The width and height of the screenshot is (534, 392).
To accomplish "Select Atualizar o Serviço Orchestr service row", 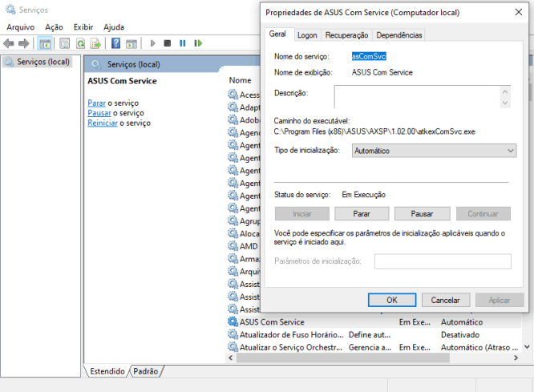I will tap(374, 347).
